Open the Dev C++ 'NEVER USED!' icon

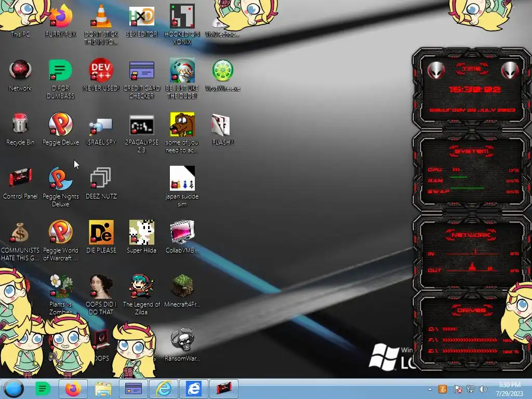coord(101,75)
